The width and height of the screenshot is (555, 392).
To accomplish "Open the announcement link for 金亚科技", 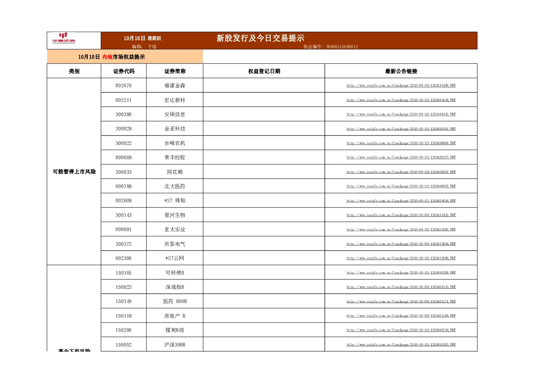I will (401, 129).
